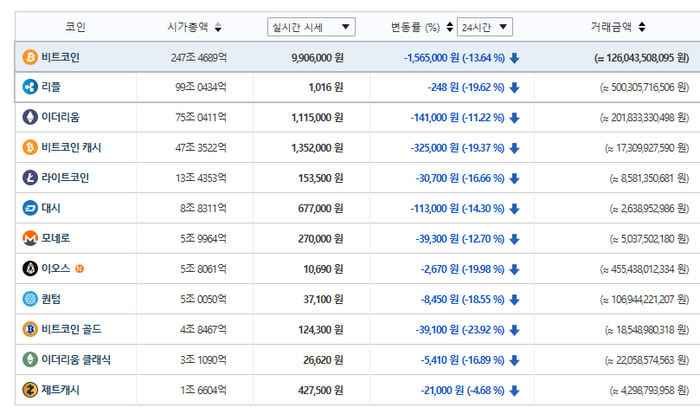Click the blue Ripple logo icon
Screen dimensions: 700x414
pyautogui.click(x=30, y=87)
